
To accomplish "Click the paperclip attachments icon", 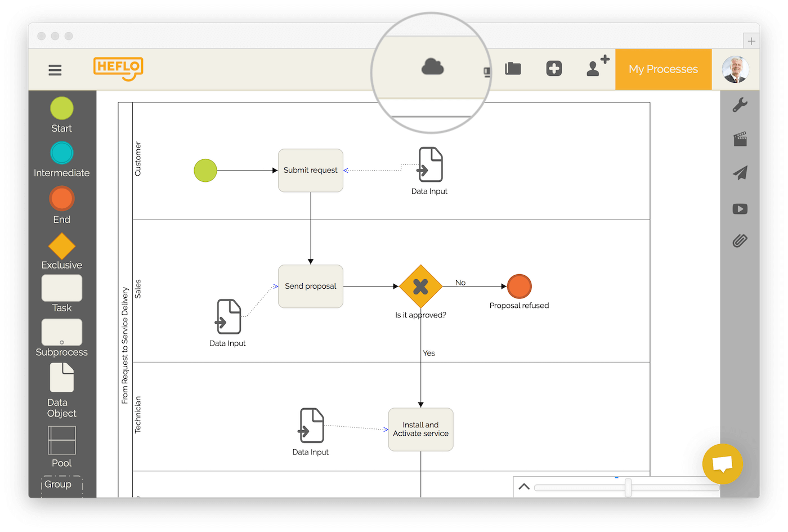I will pos(740,241).
